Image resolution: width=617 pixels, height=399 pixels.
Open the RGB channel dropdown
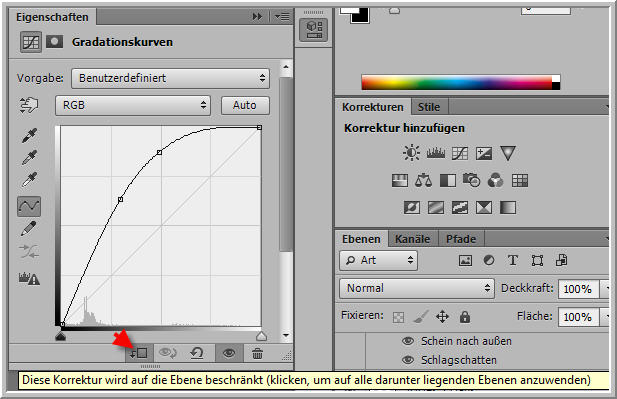[x=133, y=105]
